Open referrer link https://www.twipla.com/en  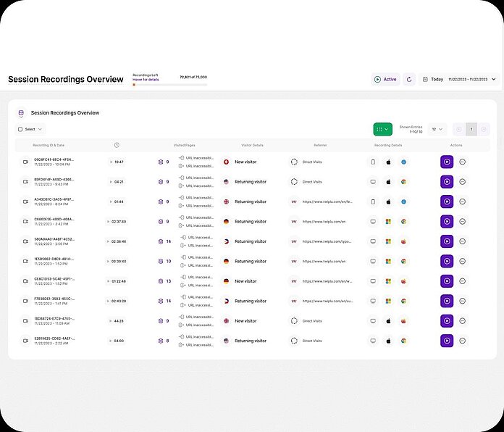click(317, 222)
